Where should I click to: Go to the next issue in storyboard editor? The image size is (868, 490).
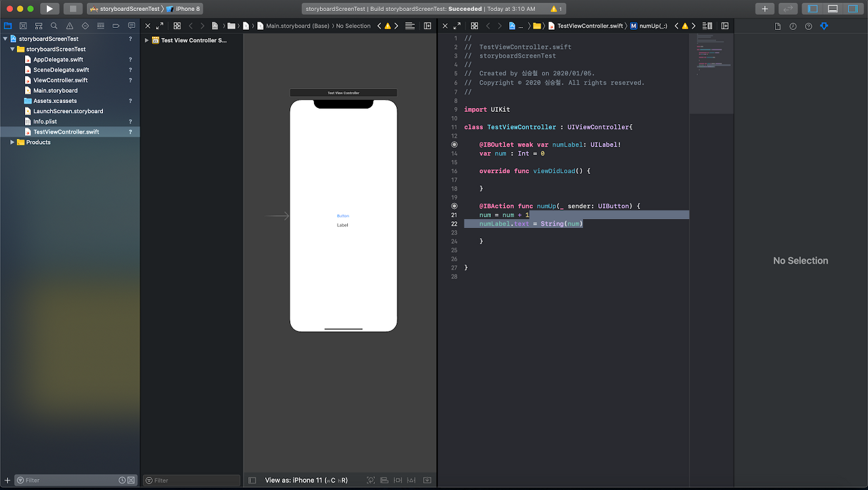[x=397, y=26]
